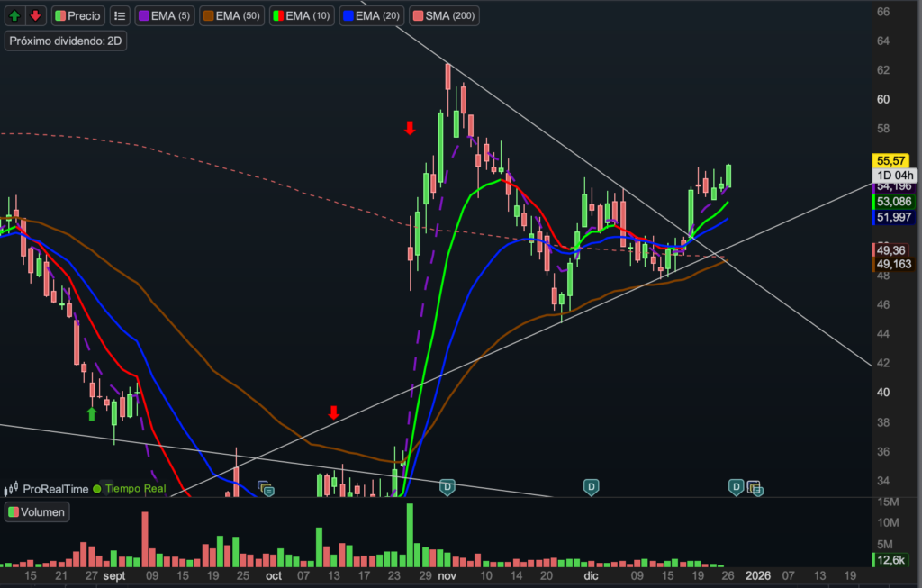
Task: Click the 1D 04h countdown label
Action: 894,176
